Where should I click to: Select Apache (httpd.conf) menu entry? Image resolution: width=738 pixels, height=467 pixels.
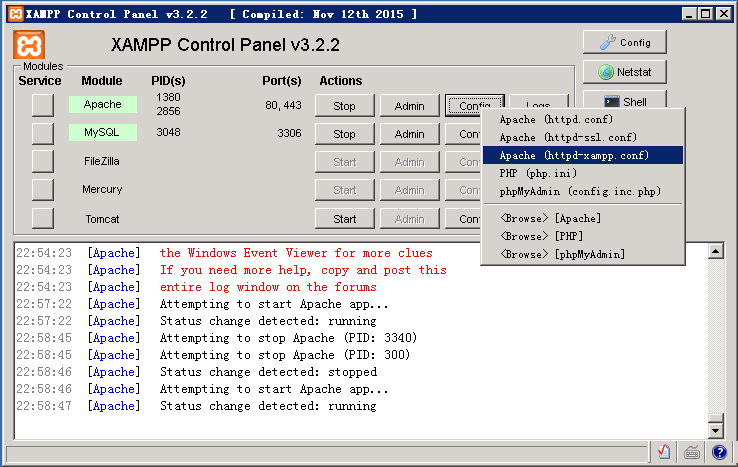[583, 119]
